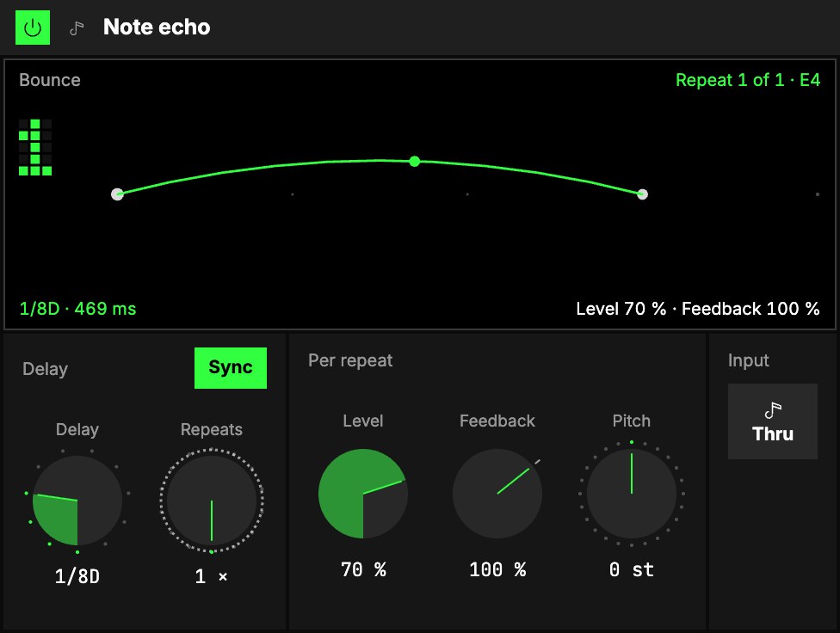Viewport: 840px width, 633px height.
Task: Click the right white endpoint of the curve
Action: (x=642, y=194)
